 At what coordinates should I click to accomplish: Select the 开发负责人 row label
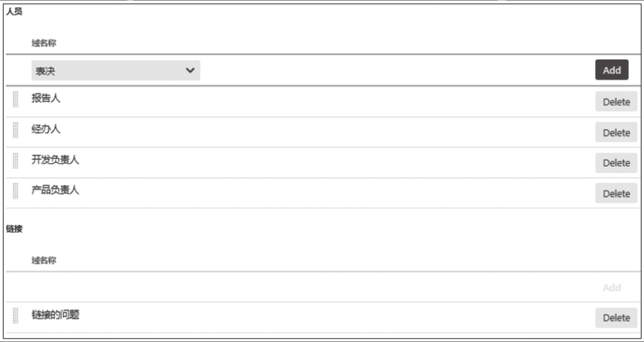point(55,160)
